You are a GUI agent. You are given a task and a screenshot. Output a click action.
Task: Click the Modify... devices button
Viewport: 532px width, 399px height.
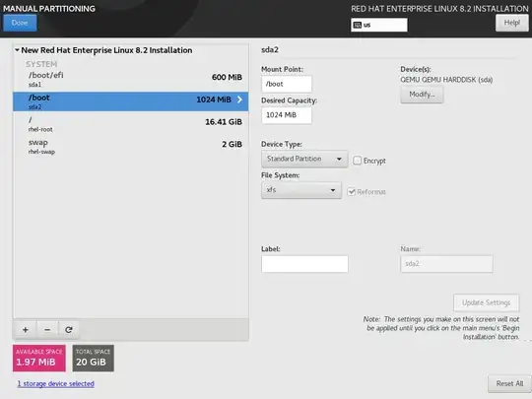[422, 95]
